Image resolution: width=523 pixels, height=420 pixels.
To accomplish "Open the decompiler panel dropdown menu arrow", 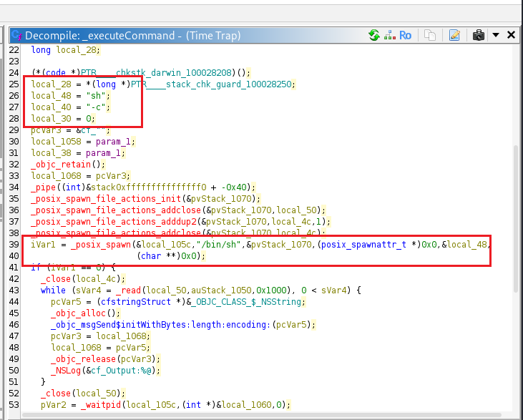I will pyautogui.click(x=497, y=35).
